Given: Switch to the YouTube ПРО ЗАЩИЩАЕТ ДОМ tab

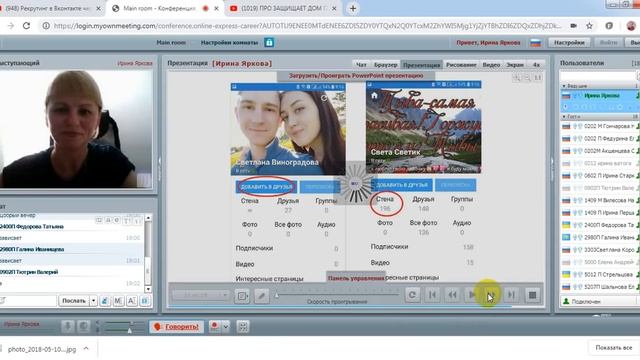Looking at the screenshot, I should tap(284, 8).
